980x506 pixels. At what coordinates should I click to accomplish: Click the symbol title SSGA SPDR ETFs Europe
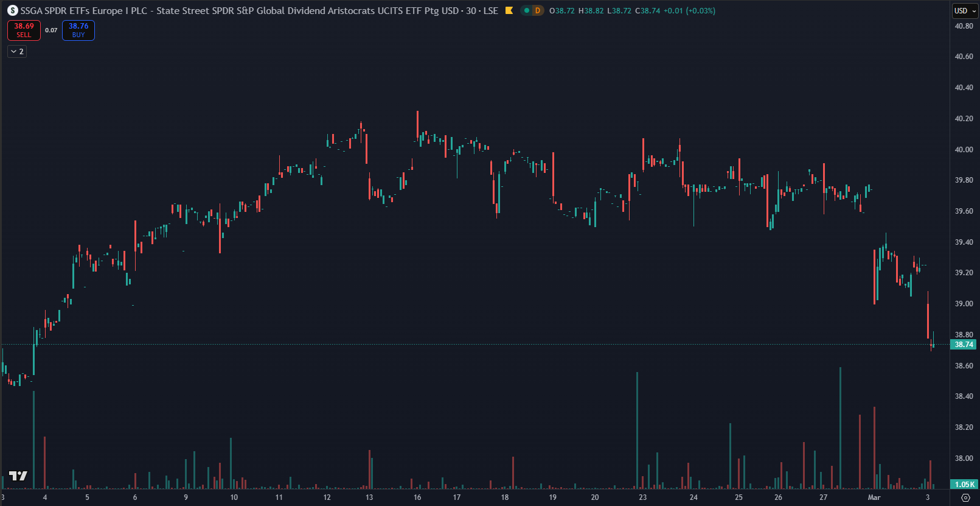[240, 11]
